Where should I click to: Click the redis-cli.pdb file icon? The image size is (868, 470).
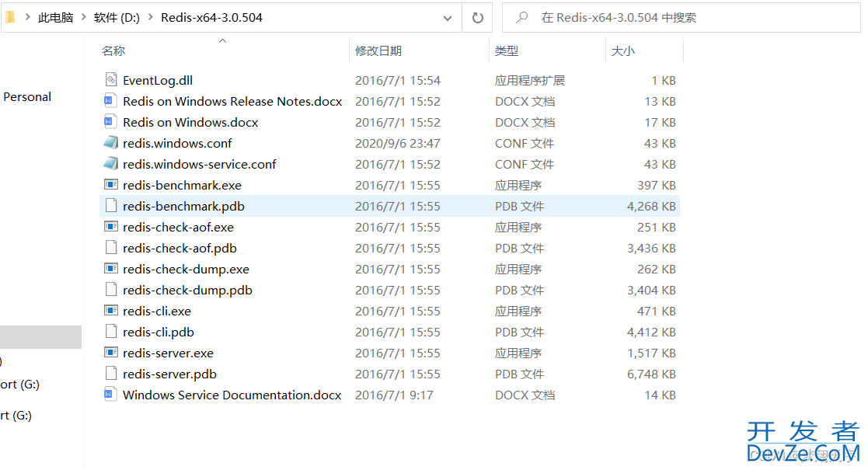coord(110,332)
